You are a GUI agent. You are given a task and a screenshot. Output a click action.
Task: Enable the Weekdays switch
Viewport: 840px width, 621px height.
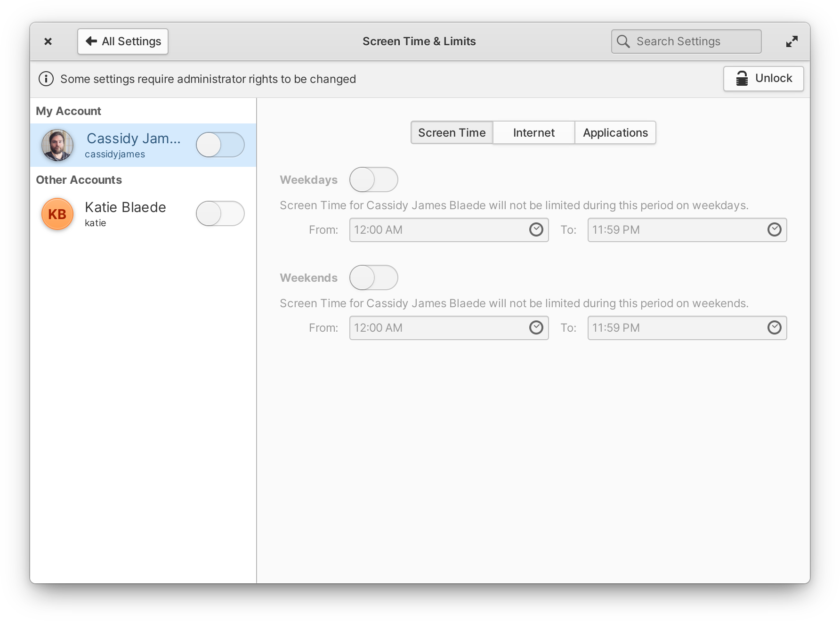click(374, 180)
